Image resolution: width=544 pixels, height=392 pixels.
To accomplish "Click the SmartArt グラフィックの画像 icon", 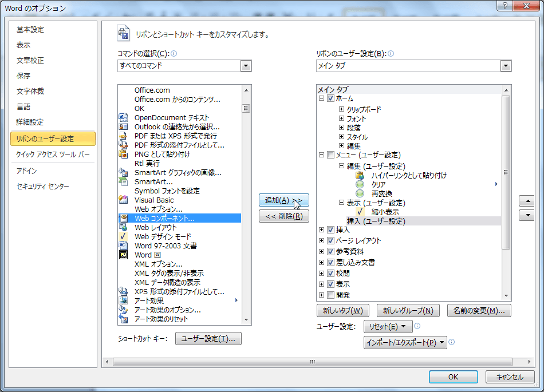I will coord(123,172).
